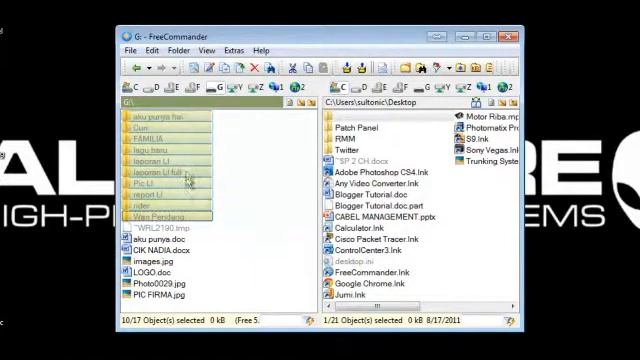Viewport: 640px width, 360px height.
Task: Select 'S9.lnk' in right panel
Action: [472, 139]
